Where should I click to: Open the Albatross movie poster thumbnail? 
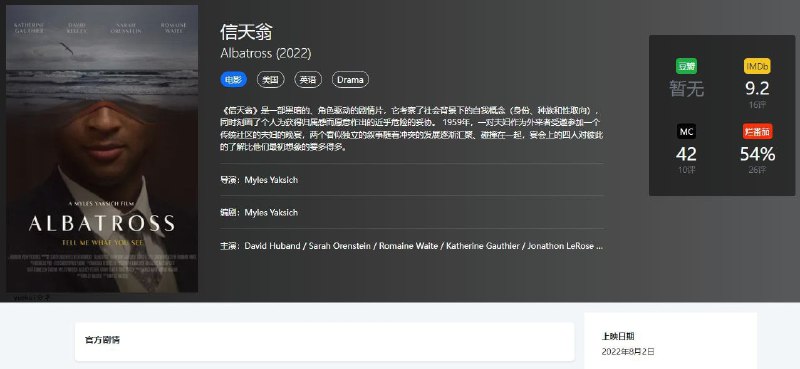click(x=102, y=149)
